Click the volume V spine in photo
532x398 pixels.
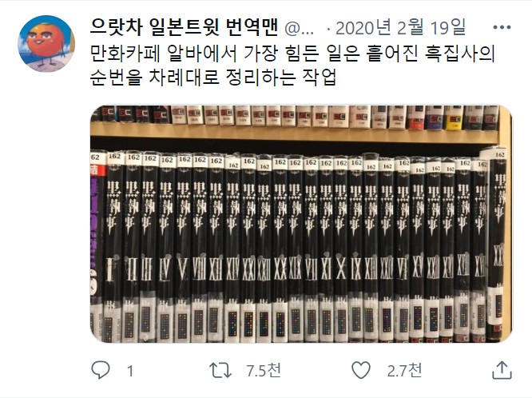pos(184,248)
